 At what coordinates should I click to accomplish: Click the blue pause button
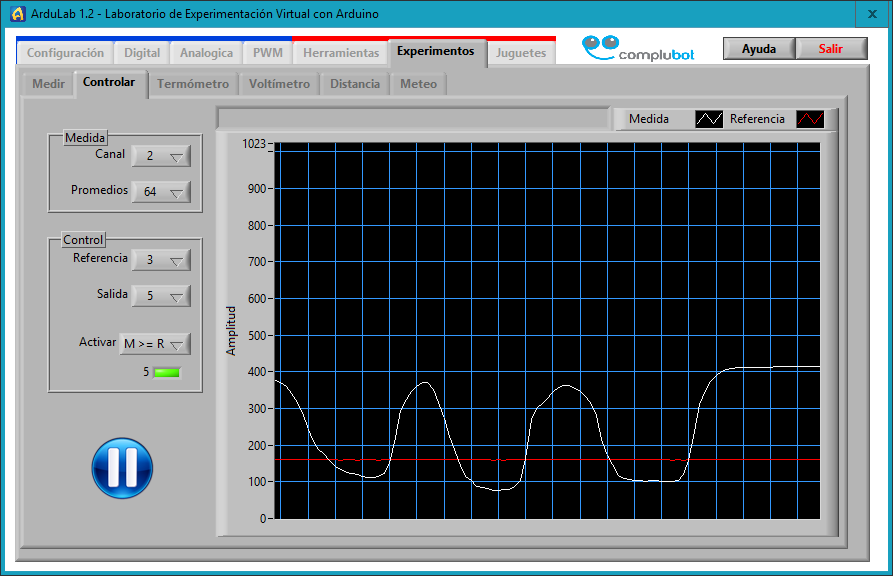click(122, 467)
